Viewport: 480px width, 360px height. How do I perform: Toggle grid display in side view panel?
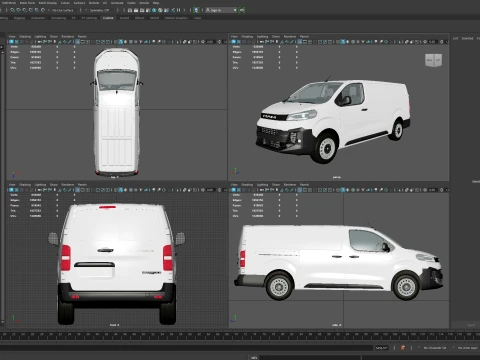tap(300, 190)
